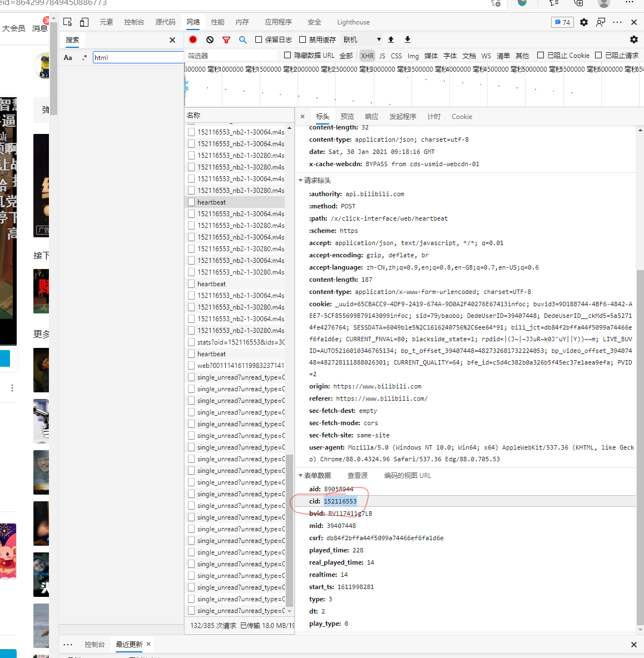Screen dimensions: 644x658
Task: Click 编码的视图 URL link
Action: point(408,476)
